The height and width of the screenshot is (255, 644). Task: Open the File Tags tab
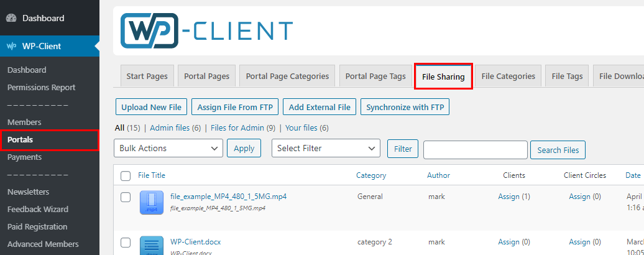(x=567, y=76)
